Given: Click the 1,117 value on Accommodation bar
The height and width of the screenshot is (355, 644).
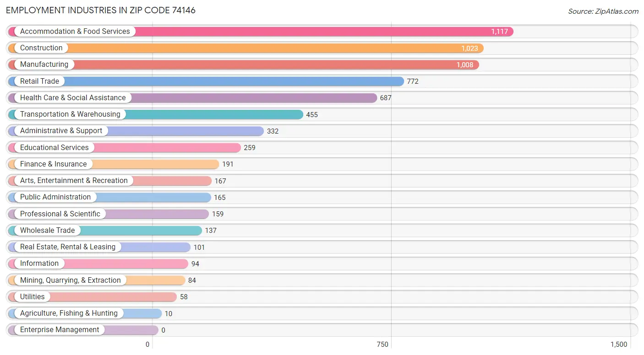Looking at the screenshot, I should pos(499,32).
